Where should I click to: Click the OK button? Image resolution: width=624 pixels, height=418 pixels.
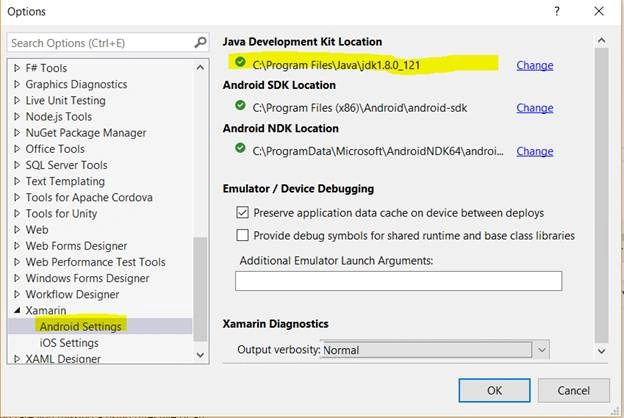click(x=494, y=390)
